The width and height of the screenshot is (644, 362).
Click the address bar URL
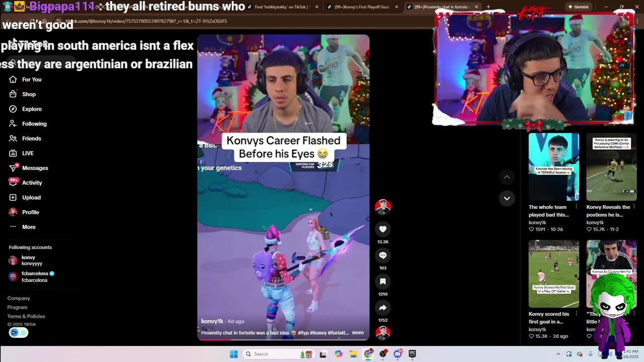146,21
